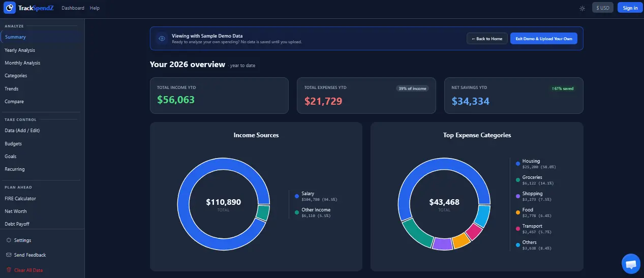The width and height of the screenshot is (644, 278).
Task: Click Send Feedback link
Action: tap(30, 255)
